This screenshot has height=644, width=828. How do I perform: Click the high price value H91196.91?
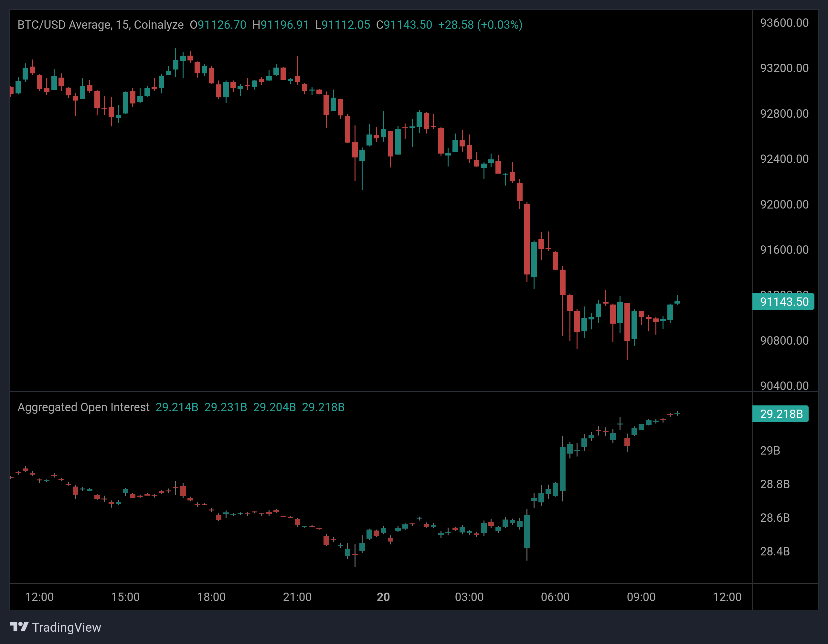[x=281, y=25]
